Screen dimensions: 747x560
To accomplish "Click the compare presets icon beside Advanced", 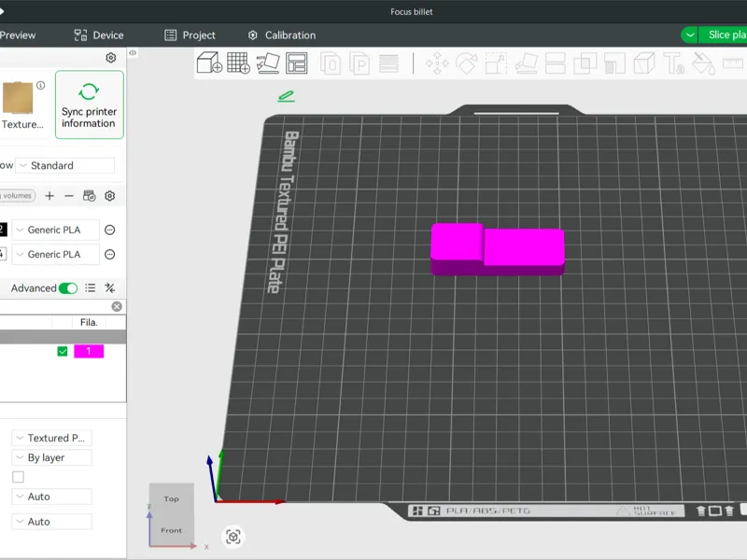I will point(109,287).
